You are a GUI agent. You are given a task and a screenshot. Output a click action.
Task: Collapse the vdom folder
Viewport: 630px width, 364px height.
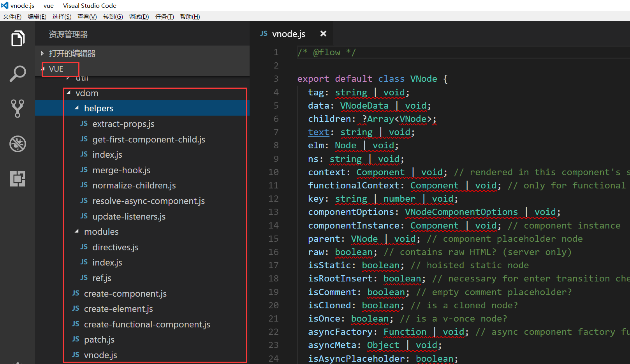click(x=69, y=93)
